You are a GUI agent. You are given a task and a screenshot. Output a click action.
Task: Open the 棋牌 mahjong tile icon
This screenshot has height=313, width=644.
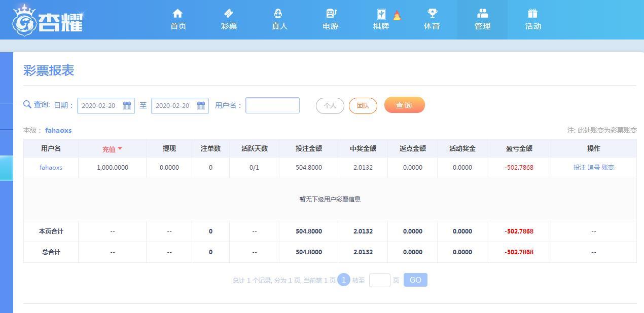(381, 14)
